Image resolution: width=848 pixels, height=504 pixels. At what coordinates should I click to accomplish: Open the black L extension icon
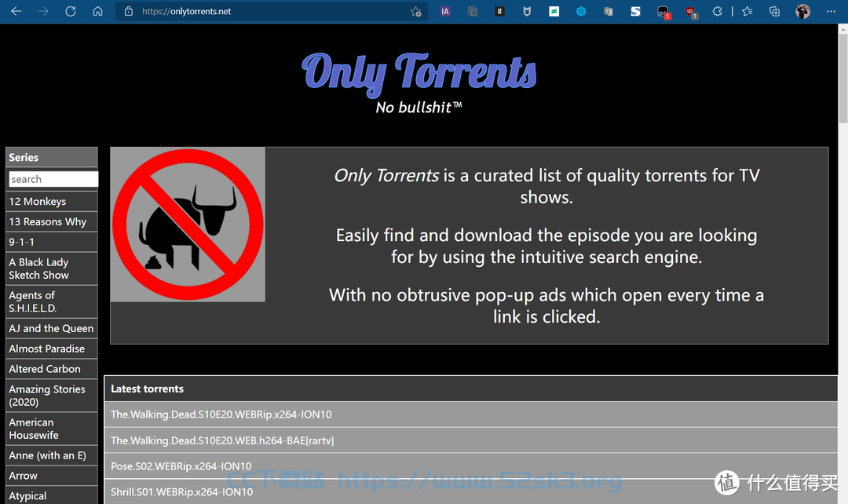tap(499, 11)
